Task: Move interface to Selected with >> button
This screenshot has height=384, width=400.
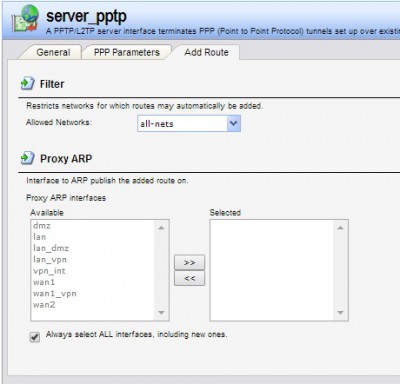Action: click(x=189, y=262)
